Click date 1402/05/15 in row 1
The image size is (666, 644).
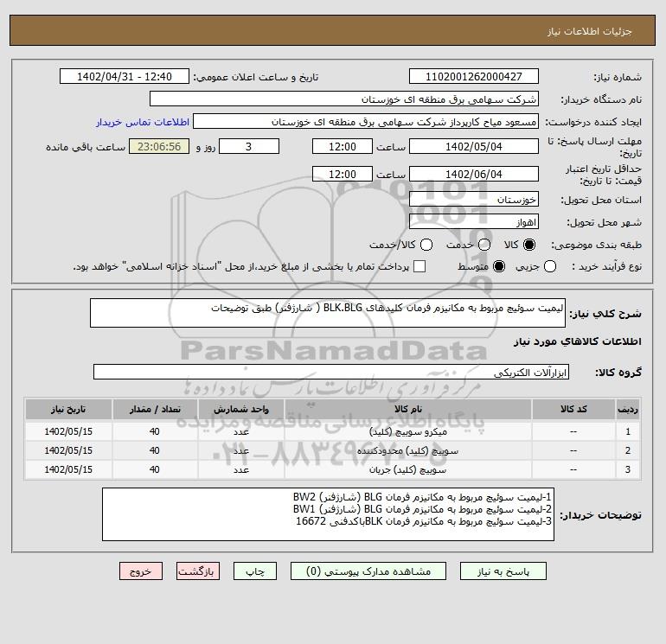click(68, 431)
